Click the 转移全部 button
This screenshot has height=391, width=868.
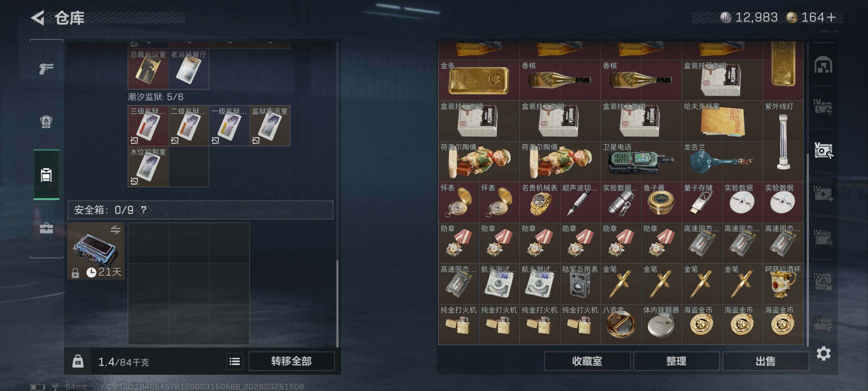(292, 361)
